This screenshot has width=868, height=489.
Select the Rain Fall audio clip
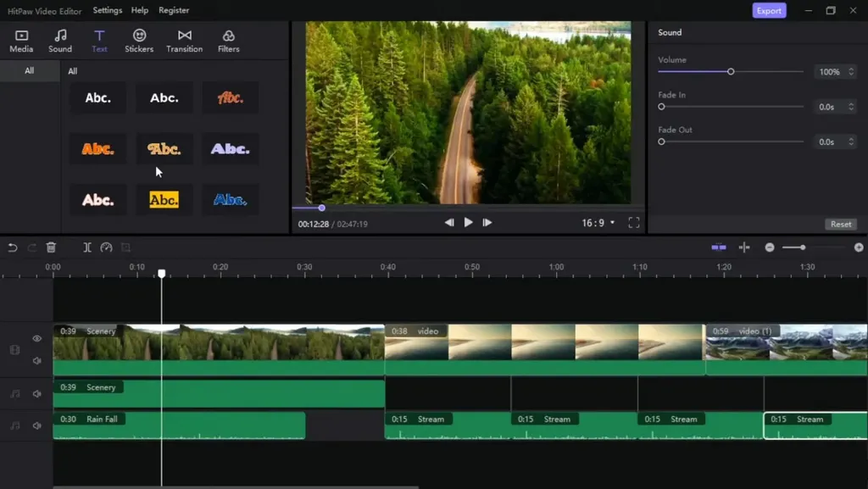[x=179, y=425]
